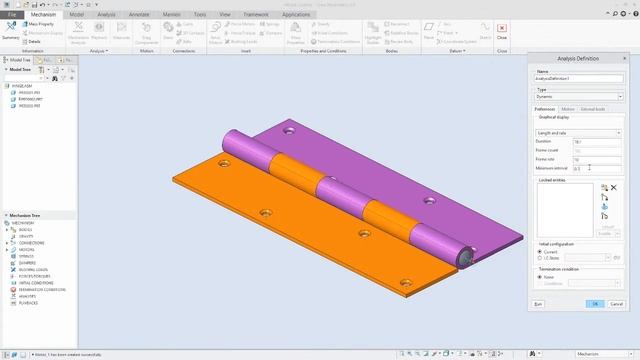
Task: Click the Servo Motors icon
Action: point(216,27)
